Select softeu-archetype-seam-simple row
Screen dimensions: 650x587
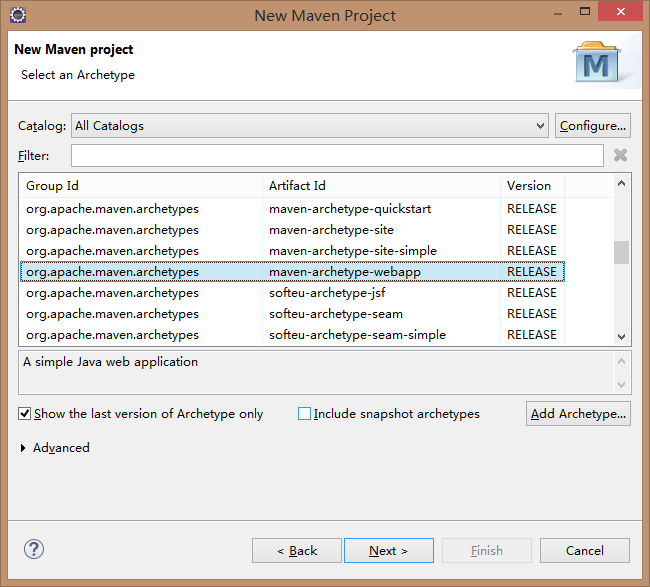(x=292, y=335)
